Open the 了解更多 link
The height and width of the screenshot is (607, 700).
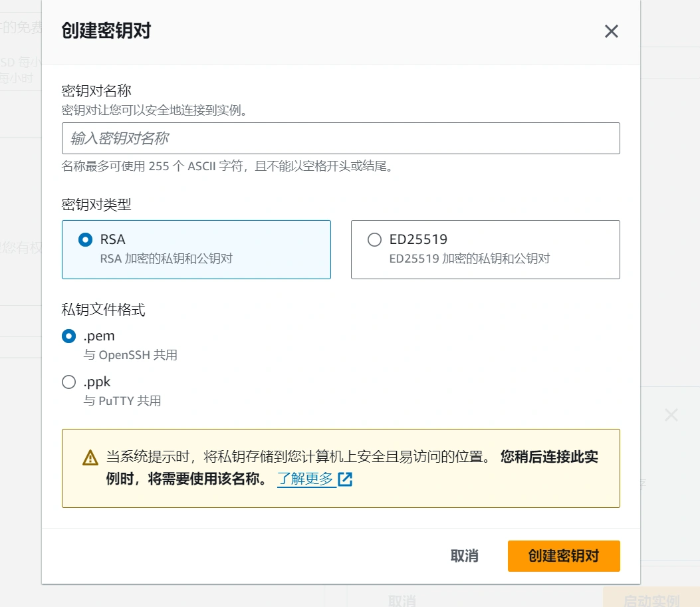(305, 479)
